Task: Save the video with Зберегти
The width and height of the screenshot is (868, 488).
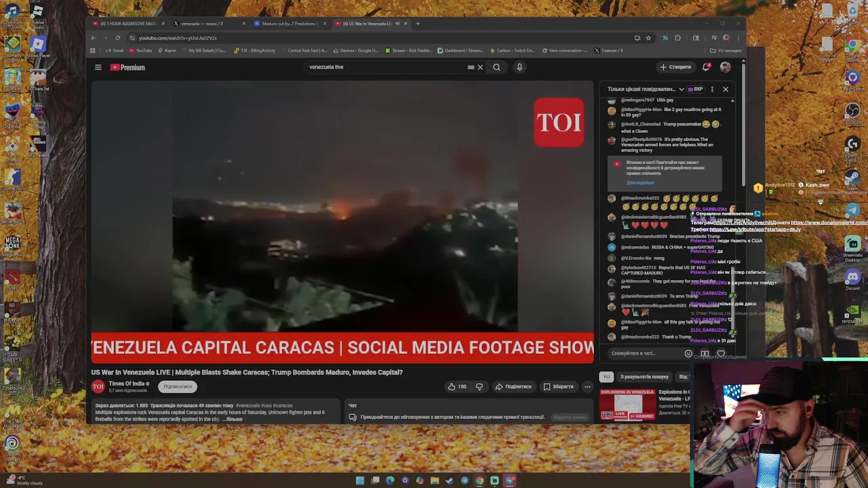Action: pos(558,386)
